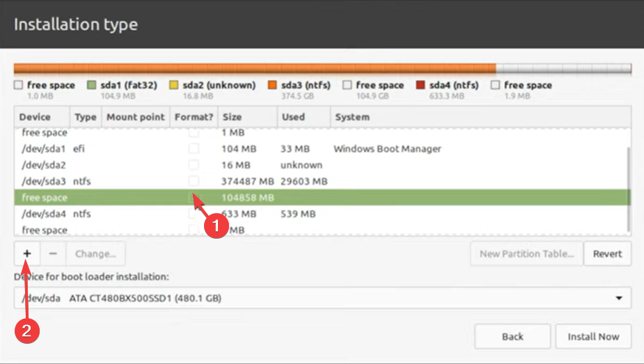Screen dimensions: 644x364
Task: Click the Type column header
Action: pyautogui.click(x=86, y=117)
